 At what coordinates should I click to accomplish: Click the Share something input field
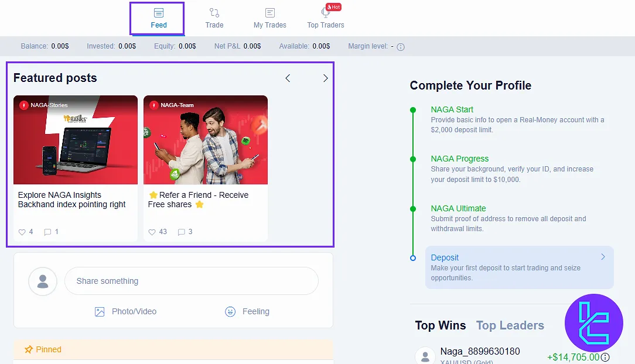coord(192,281)
